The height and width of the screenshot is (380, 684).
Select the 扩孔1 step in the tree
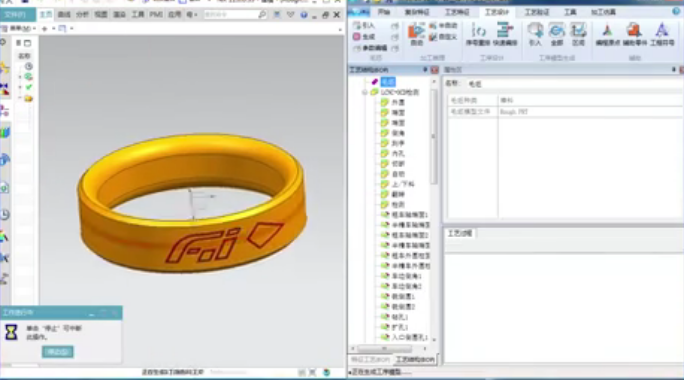click(400, 327)
